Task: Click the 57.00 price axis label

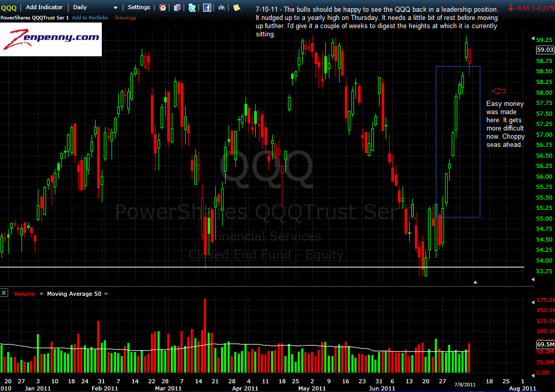Action: (x=544, y=135)
